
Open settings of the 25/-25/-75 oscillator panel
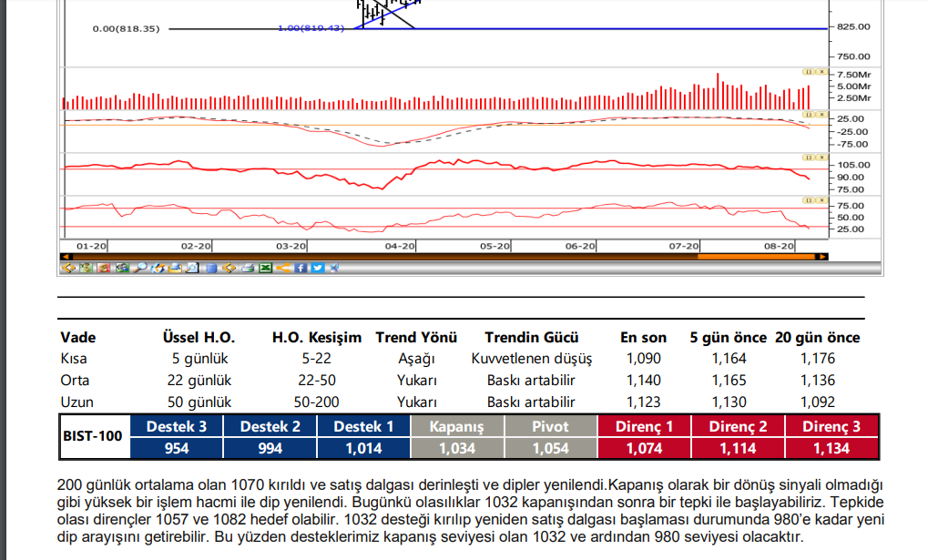coord(808,114)
